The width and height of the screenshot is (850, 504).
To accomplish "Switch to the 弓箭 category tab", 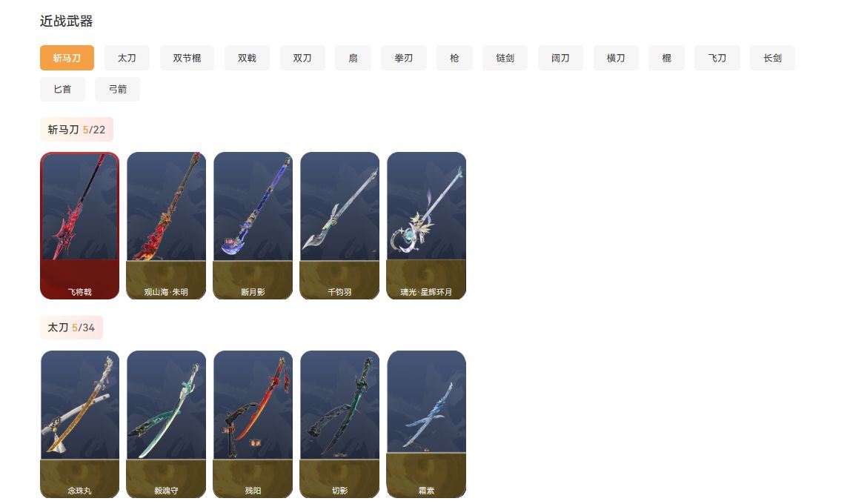I will pyautogui.click(x=118, y=89).
